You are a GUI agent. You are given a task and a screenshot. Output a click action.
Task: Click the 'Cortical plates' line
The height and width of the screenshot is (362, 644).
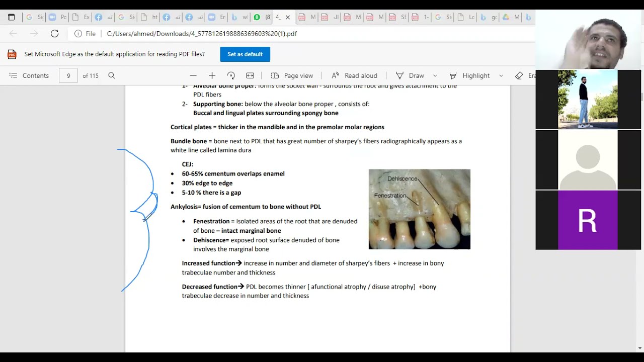(277, 127)
